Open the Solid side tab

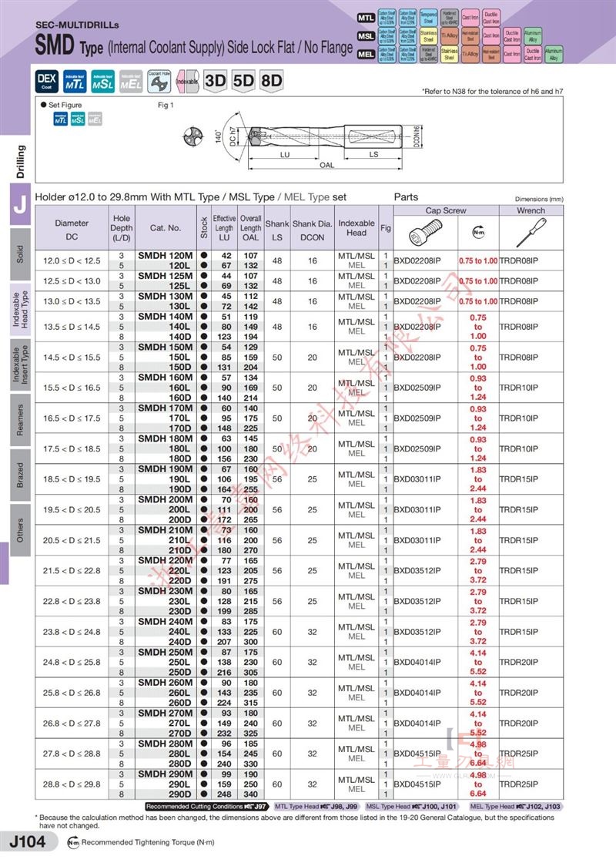click(20, 254)
